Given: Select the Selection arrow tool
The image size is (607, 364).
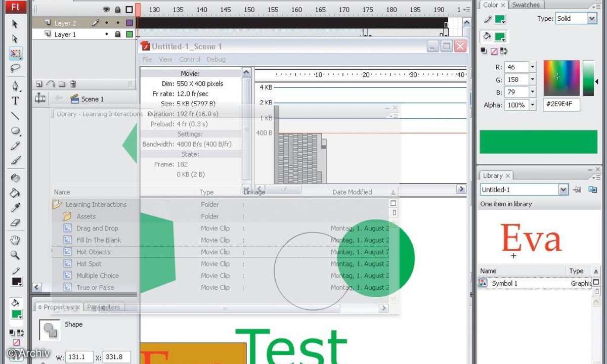Looking at the screenshot, I should click(x=15, y=24).
